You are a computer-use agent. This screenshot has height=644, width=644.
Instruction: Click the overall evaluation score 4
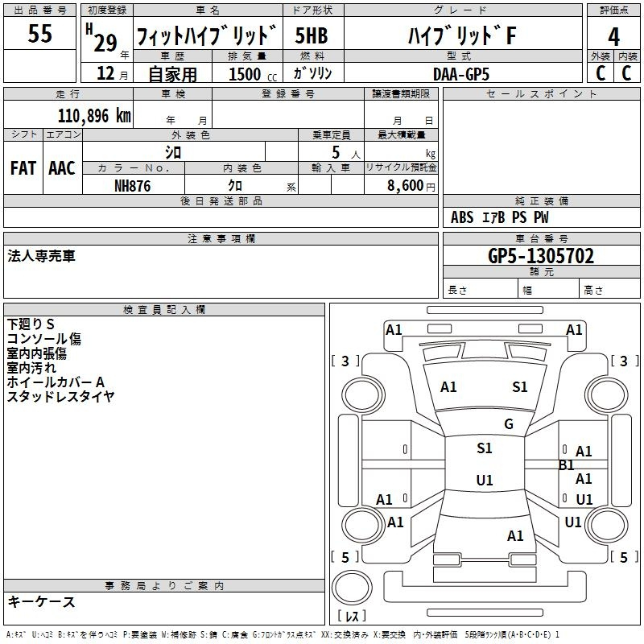(x=613, y=36)
